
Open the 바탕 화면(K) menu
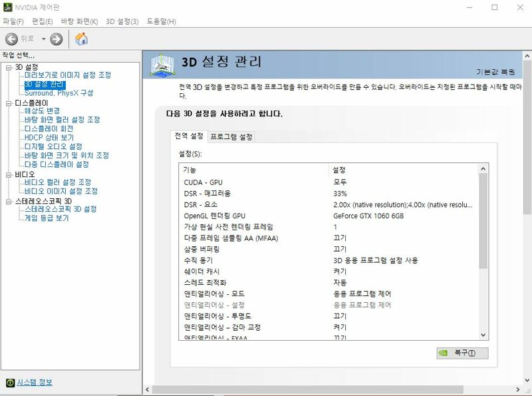coord(79,21)
